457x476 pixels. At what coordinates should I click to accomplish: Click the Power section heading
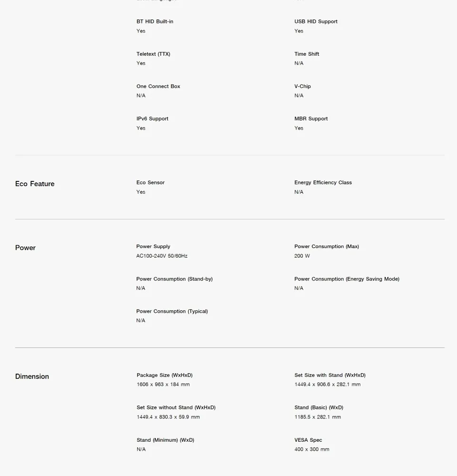(25, 248)
